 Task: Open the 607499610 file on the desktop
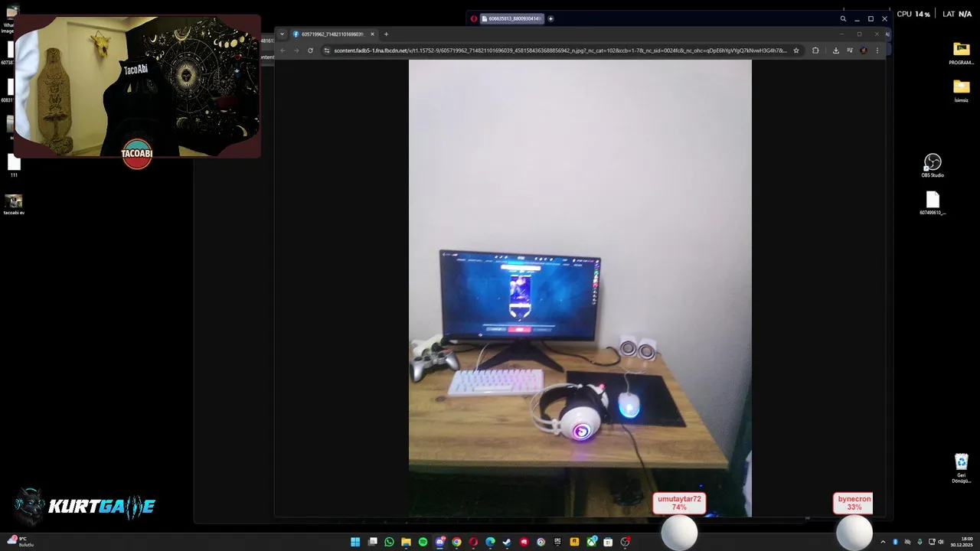coord(933,203)
